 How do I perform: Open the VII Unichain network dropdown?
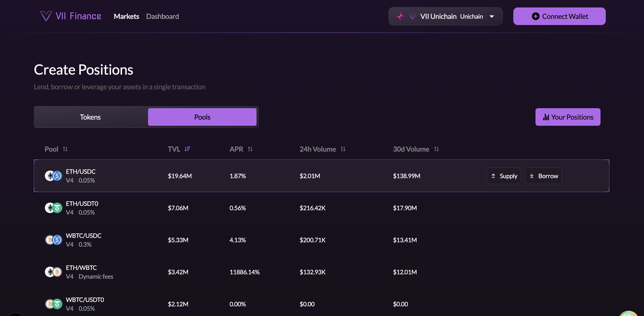click(x=445, y=16)
